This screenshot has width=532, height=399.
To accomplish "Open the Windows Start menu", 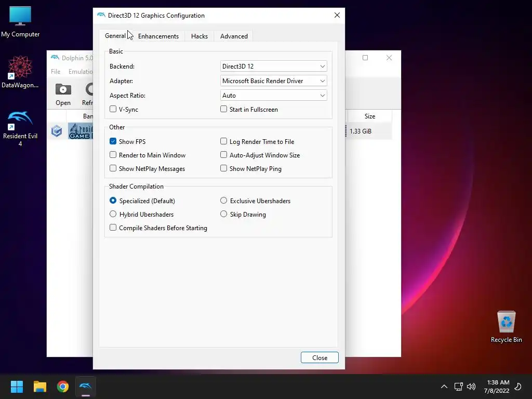I will click(17, 387).
